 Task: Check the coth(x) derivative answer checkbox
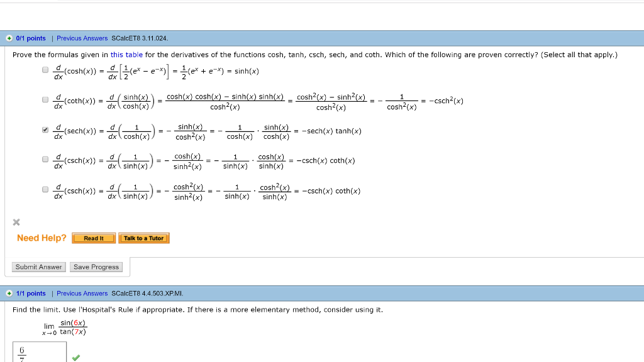tap(45, 99)
